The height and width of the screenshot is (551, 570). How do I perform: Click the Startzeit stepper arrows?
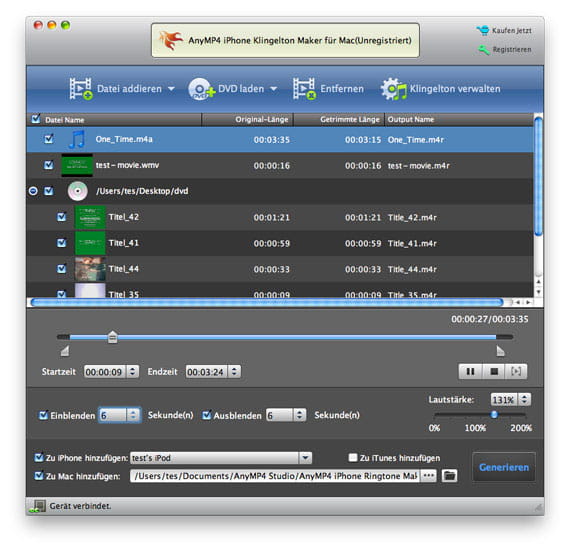(133, 371)
